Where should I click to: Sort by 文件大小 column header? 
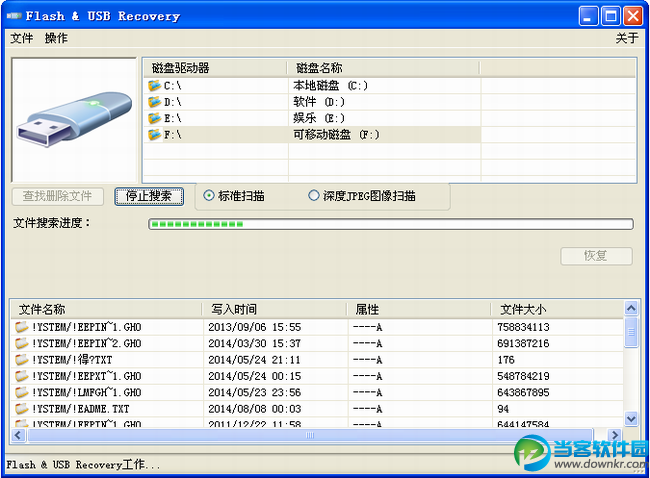pos(557,309)
